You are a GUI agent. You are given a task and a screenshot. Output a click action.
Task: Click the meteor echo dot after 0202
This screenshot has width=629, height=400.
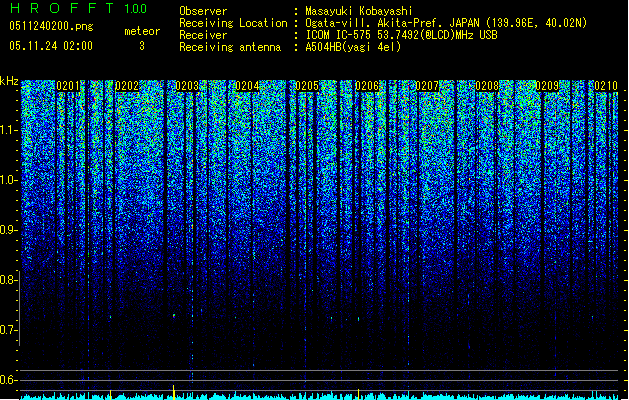(174, 316)
